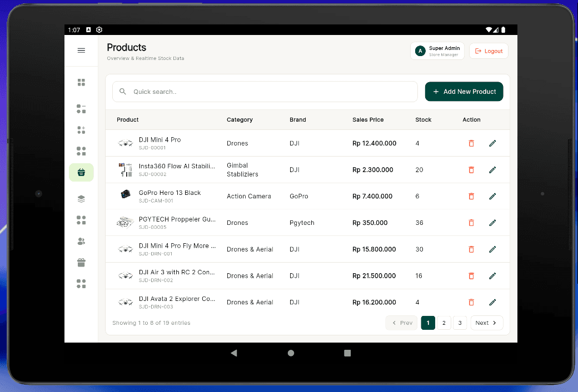578x392 pixels.
Task: Delete the DJI Avata 2 Explorer row
Action: [471, 303]
